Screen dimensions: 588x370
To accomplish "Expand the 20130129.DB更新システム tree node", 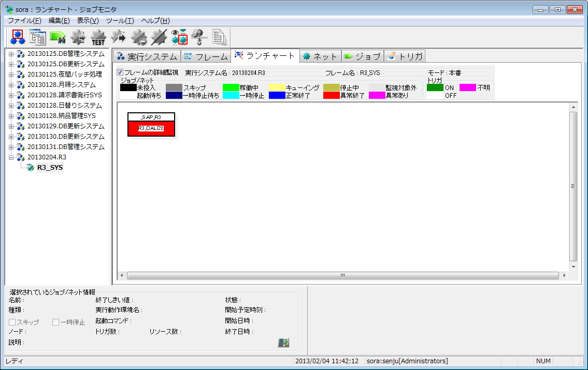I will tap(11, 126).
